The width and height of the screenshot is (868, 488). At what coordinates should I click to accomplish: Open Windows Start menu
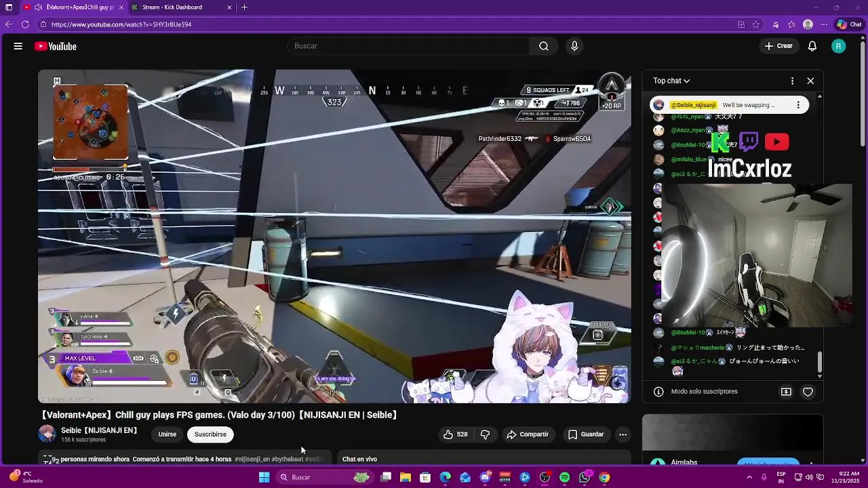(264, 478)
